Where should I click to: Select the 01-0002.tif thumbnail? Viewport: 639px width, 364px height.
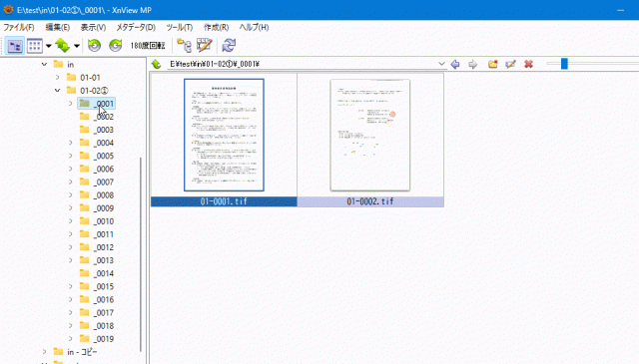click(x=370, y=140)
